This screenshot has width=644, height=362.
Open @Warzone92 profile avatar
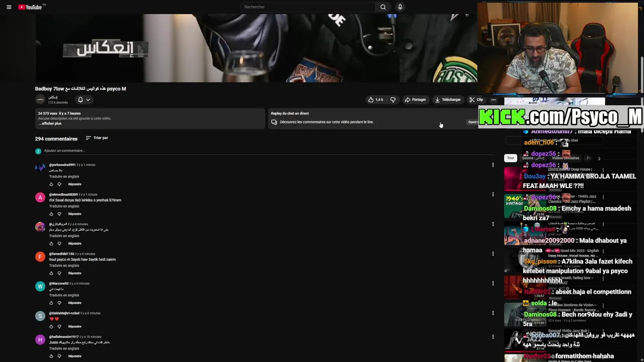(x=40, y=286)
